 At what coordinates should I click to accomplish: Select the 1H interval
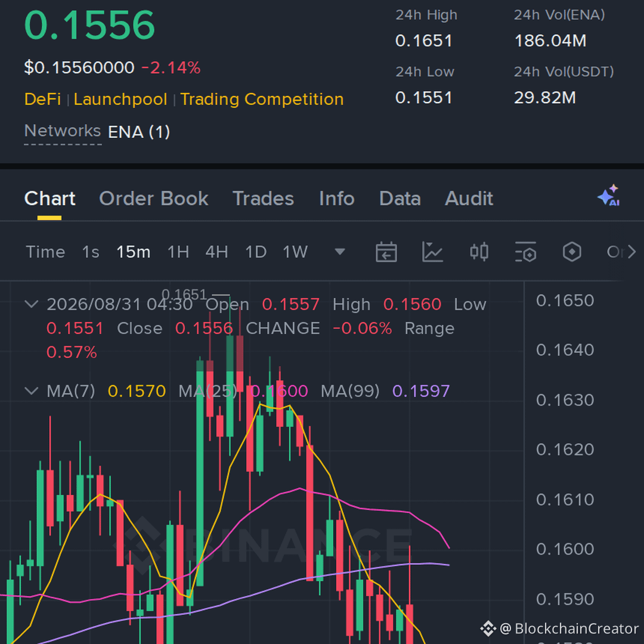178,252
